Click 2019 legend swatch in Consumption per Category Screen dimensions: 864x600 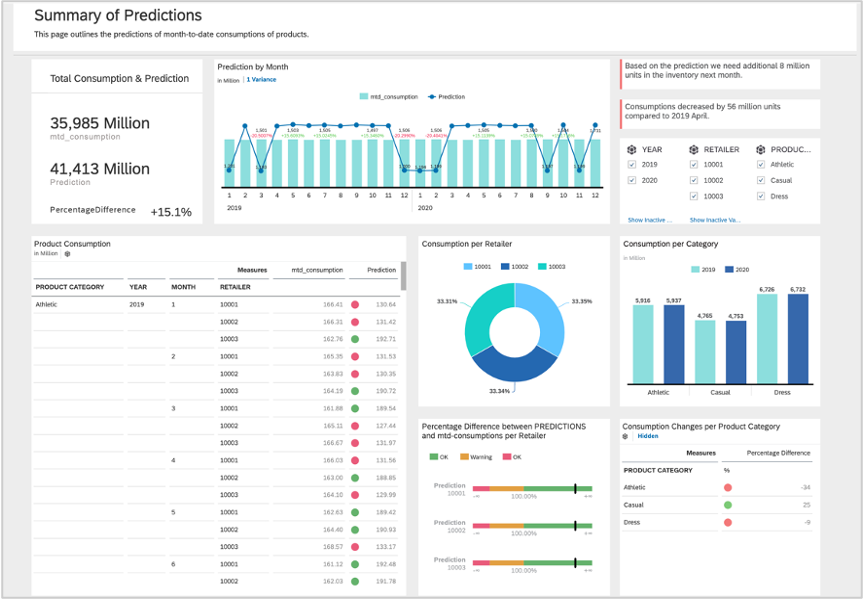pos(695,269)
